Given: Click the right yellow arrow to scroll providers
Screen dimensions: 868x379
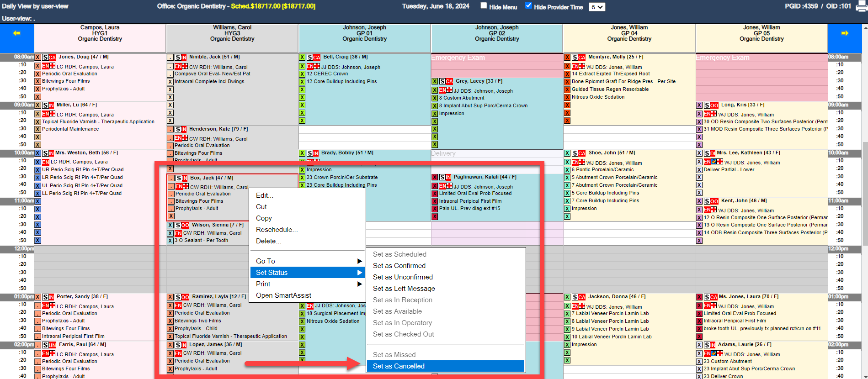Looking at the screenshot, I should [x=844, y=33].
